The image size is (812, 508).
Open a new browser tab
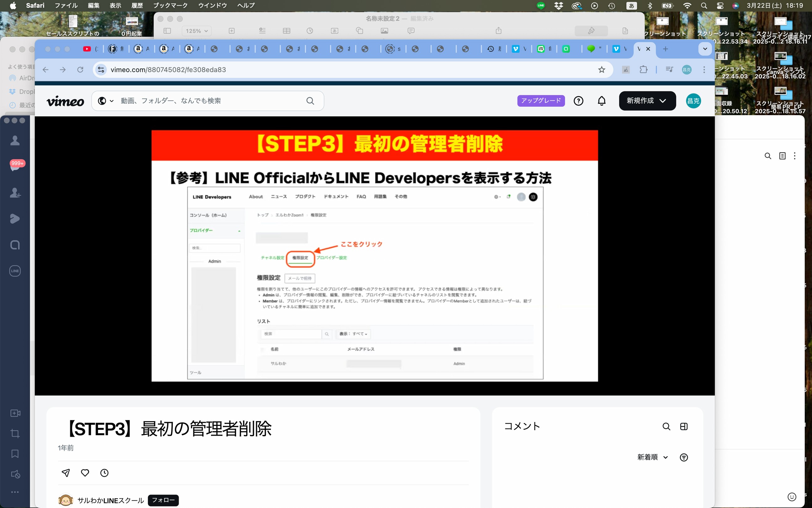pos(665,49)
